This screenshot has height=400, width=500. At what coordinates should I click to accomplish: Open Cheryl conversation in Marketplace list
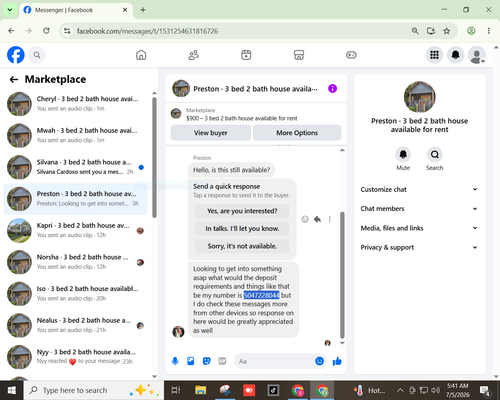(x=75, y=104)
